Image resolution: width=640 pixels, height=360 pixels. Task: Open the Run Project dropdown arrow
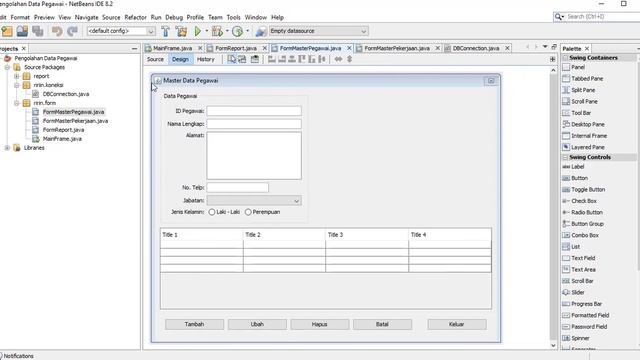pos(206,31)
